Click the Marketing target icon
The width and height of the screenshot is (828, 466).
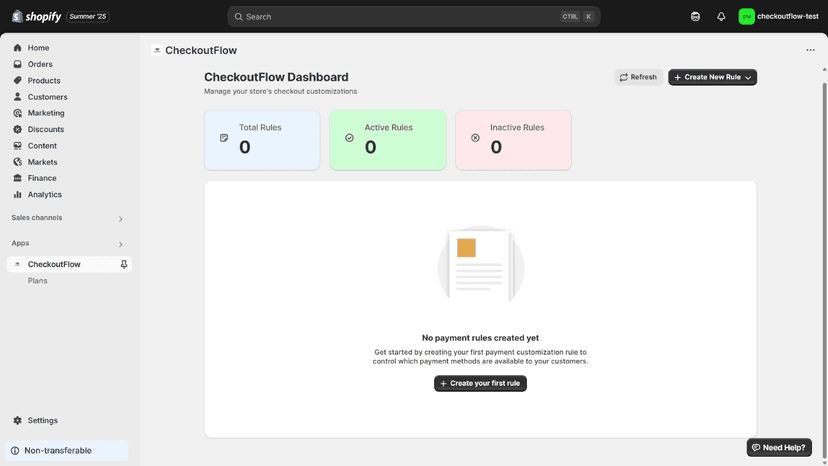click(x=17, y=113)
